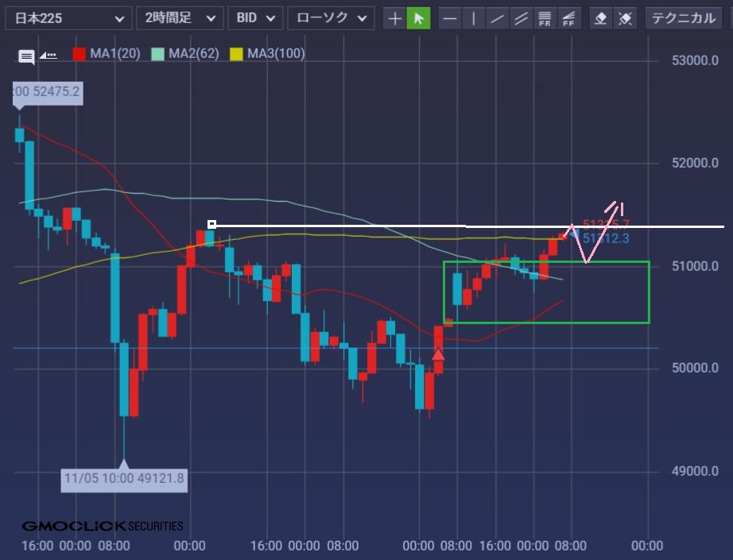Click the green MA2(62) color swatch
The width and height of the screenshot is (733, 560).
click(157, 54)
